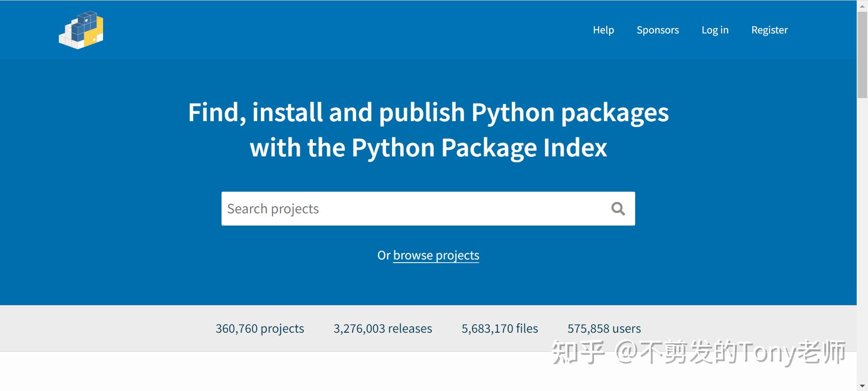Click the scrollbar down arrow
This screenshot has height=391, width=868.
coord(862,386)
